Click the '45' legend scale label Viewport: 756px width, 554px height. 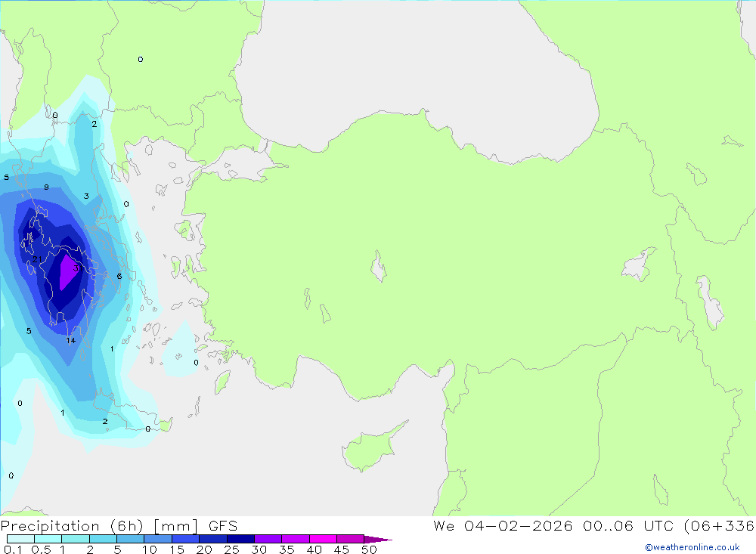click(x=342, y=549)
